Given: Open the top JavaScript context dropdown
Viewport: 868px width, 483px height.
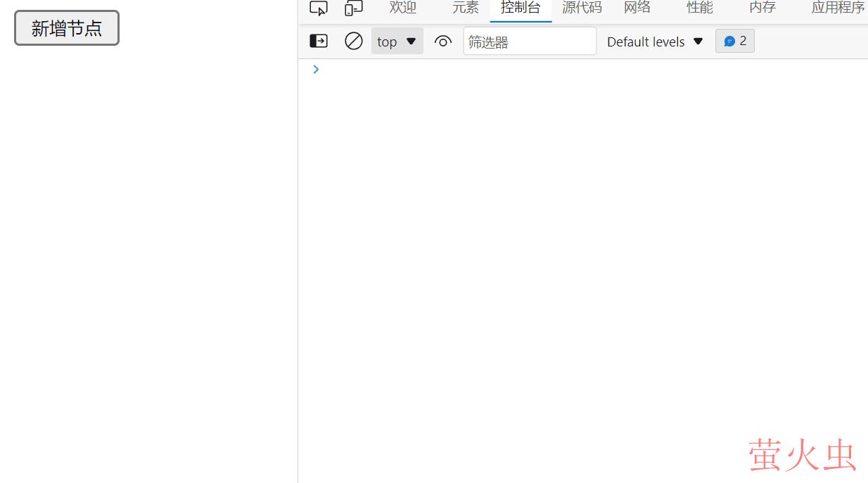Looking at the screenshot, I should tap(397, 42).
